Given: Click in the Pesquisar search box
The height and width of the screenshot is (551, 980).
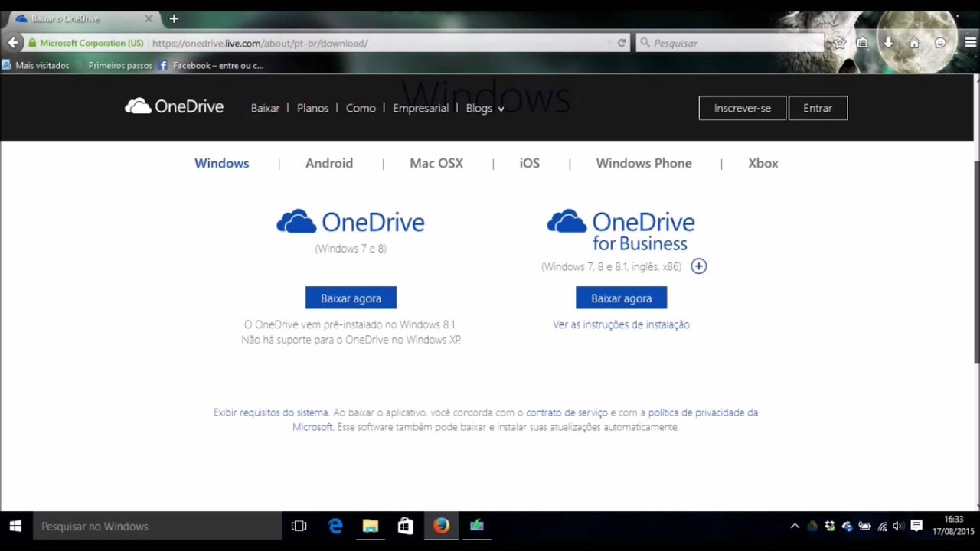Looking at the screenshot, I should [x=731, y=43].
